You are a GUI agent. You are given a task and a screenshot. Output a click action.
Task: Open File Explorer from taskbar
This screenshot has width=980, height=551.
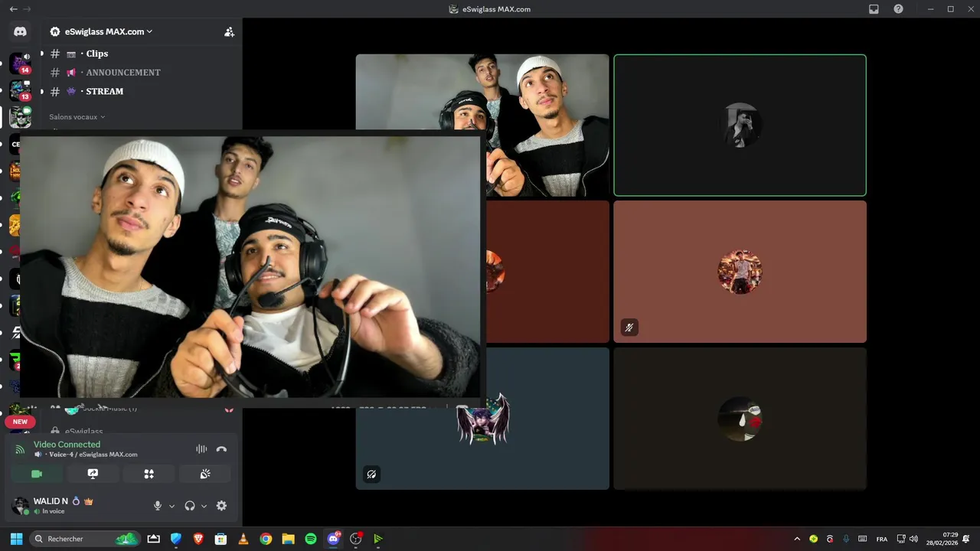tap(288, 539)
